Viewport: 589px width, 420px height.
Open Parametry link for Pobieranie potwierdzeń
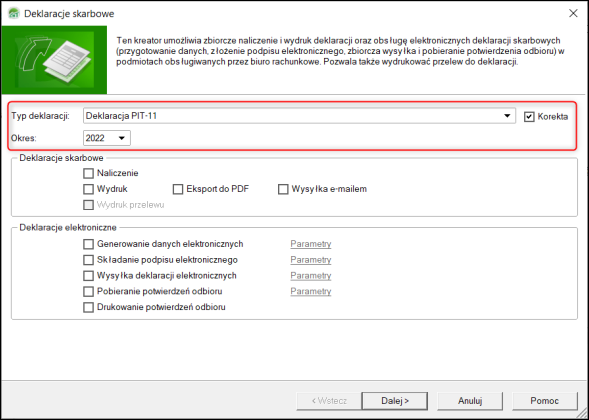(x=311, y=292)
